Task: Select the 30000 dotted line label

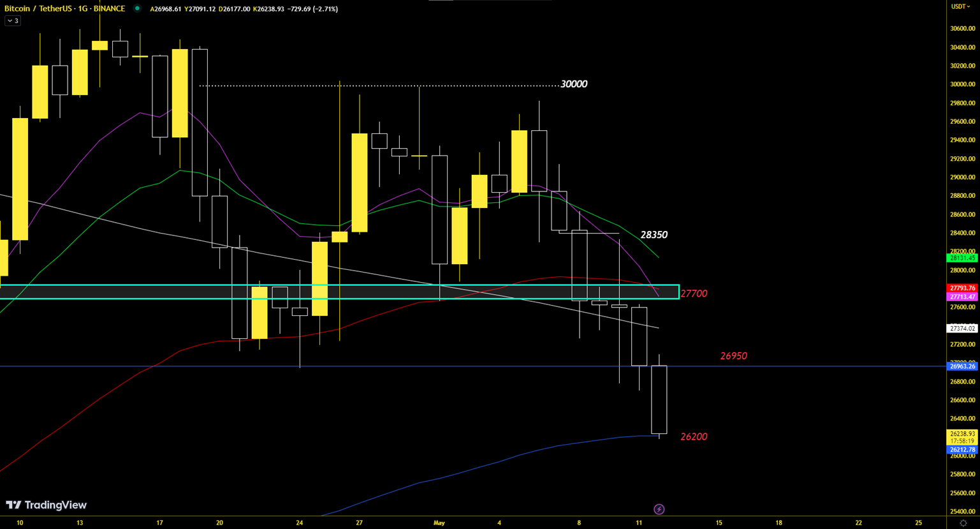Action: coord(573,84)
